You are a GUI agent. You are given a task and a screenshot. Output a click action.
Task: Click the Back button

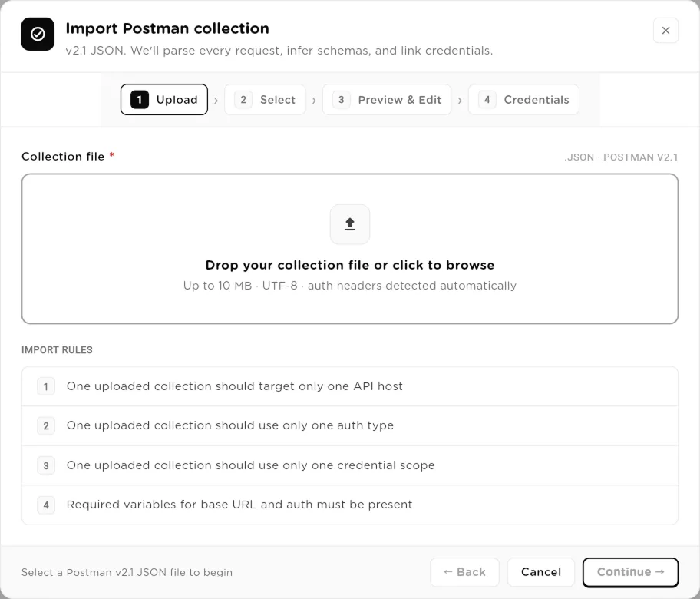464,572
